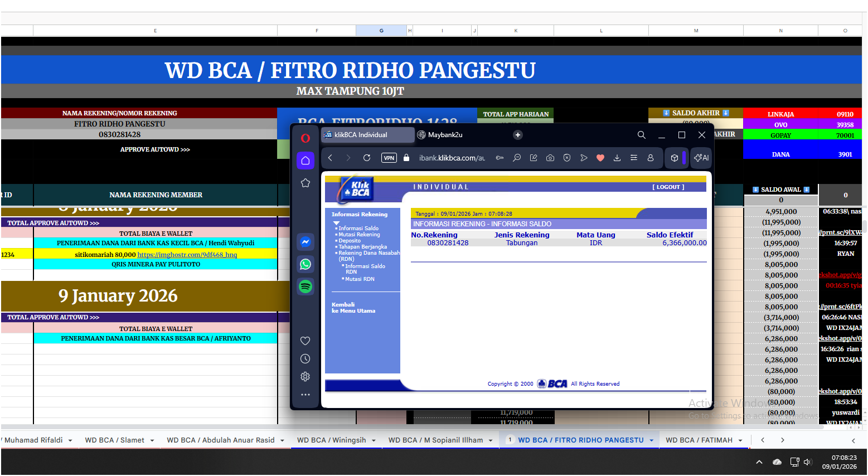868x476 pixels.
Task: Open the WD BCA / M Sopianil Illham tab
Action: pos(436,440)
